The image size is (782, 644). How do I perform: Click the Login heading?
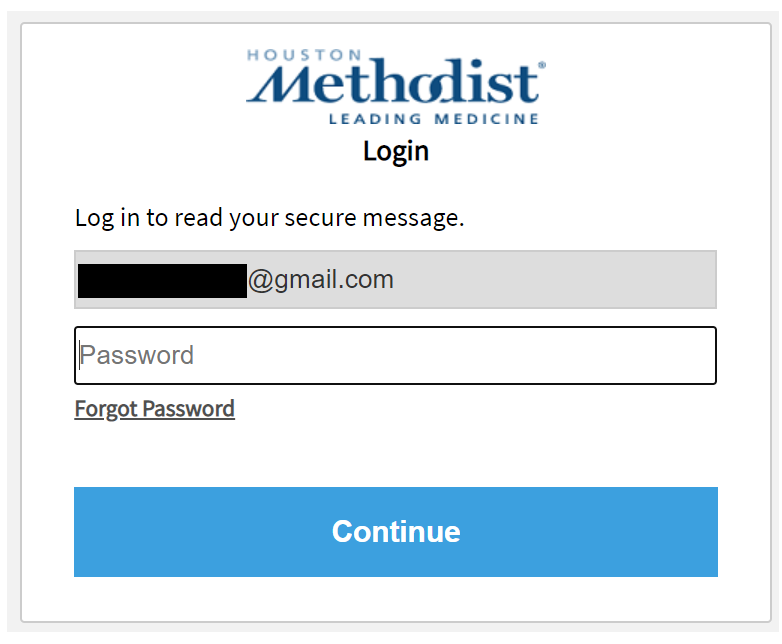point(396,151)
